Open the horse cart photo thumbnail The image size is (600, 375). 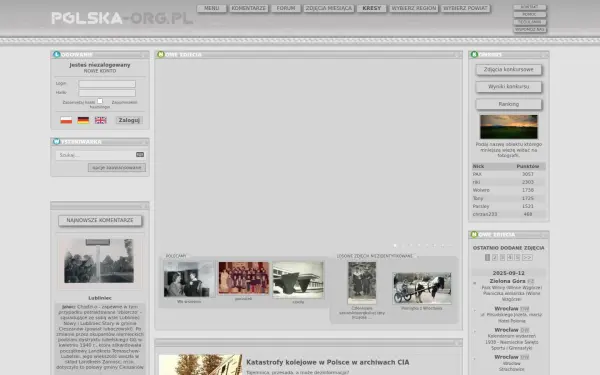(422, 289)
